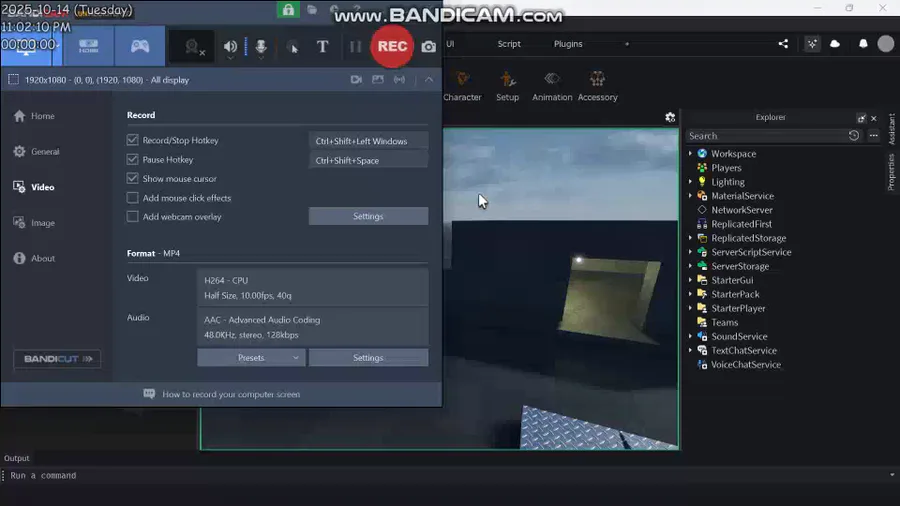The width and height of the screenshot is (900, 506).
Task: Toggle the webcam overlay icon in Bandicam toolbar
Action: click(x=192, y=47)
